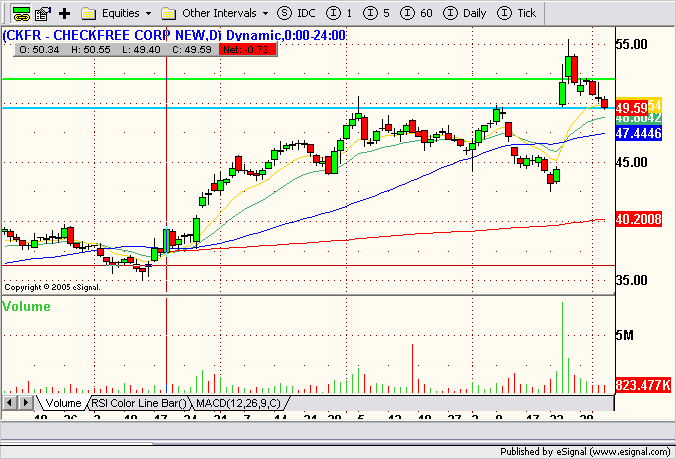
Task: Open the Other Intervals folder icon
Action: point(169,14)
